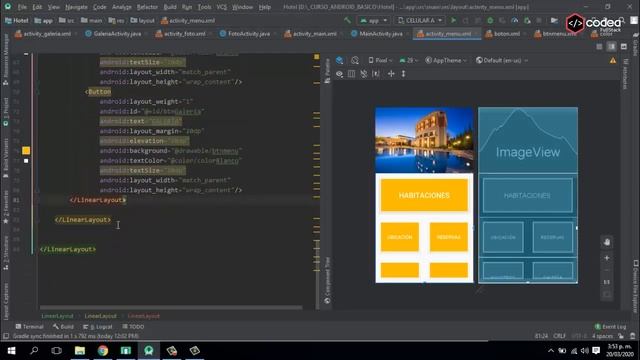Open Google Chrome from the taskbar
Viewport: 640px width, 360px height.
pyautogui.click(x=103, y=351)
